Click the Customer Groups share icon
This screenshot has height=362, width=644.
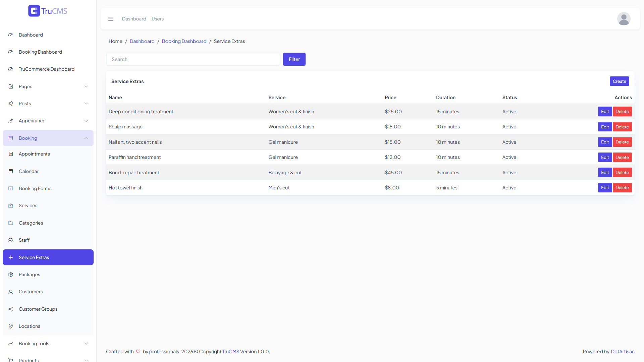click(x=11, y=309)
